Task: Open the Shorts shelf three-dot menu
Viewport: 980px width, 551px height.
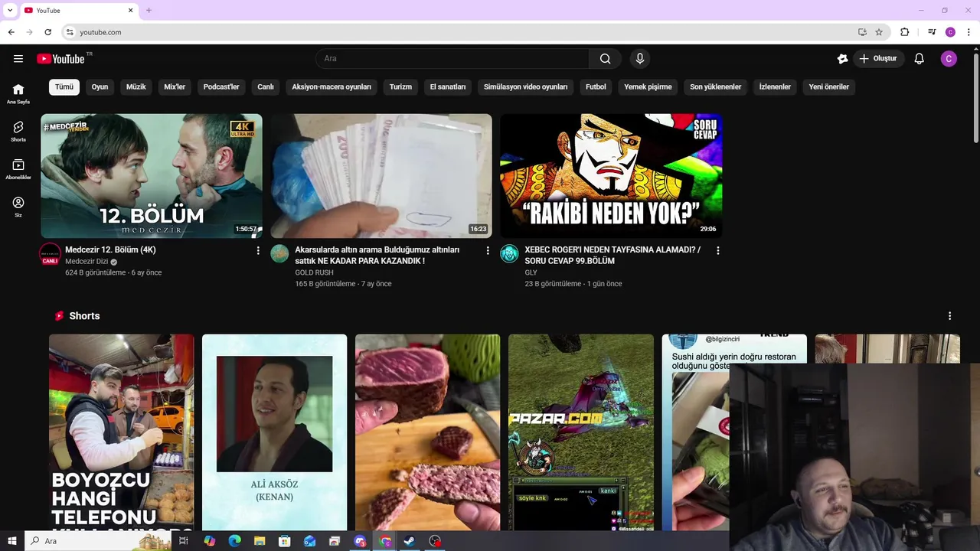Action: (x=950, y=316)
